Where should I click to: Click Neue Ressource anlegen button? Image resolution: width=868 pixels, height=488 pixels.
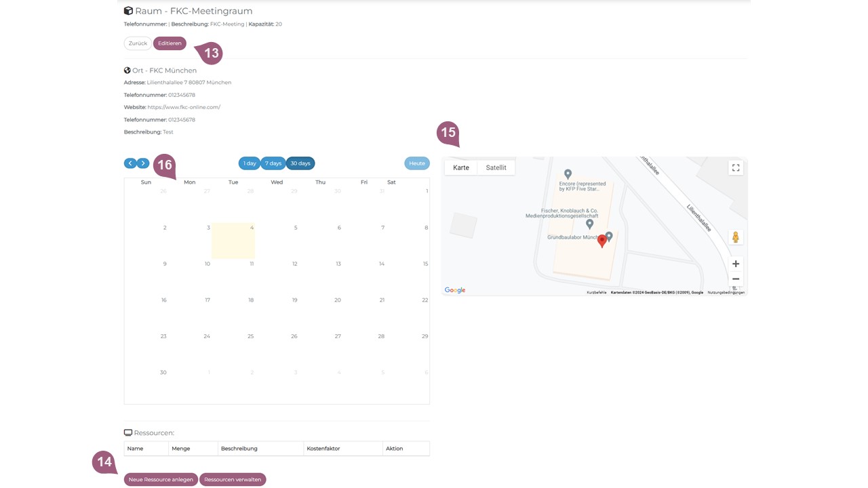coord(161,479)
